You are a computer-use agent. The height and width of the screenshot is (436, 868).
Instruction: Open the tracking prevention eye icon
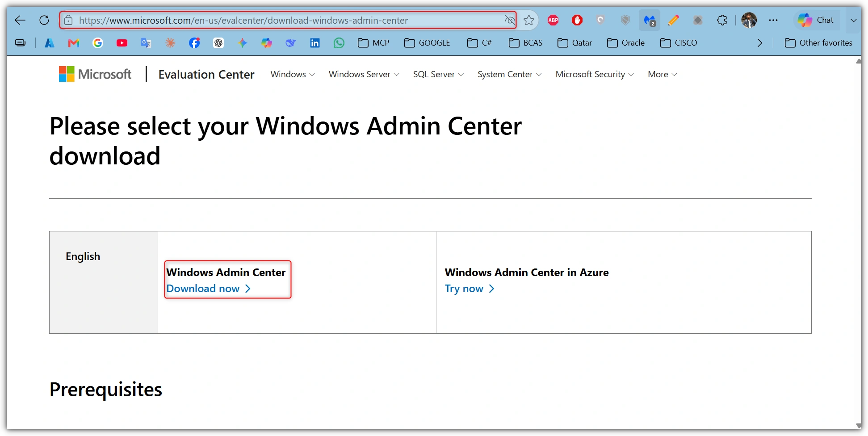coord(509,20)
